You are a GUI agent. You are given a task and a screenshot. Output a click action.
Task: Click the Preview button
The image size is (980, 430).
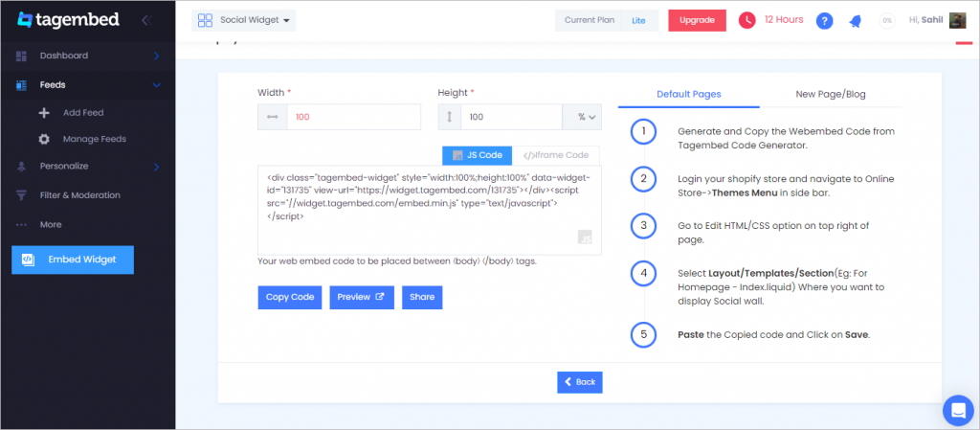coord(362,298)
